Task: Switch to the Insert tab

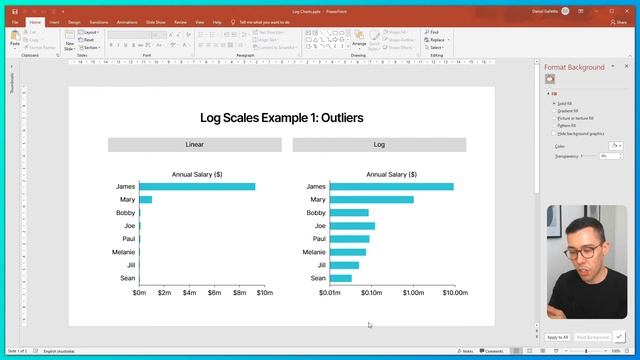Action: point(54,22)
